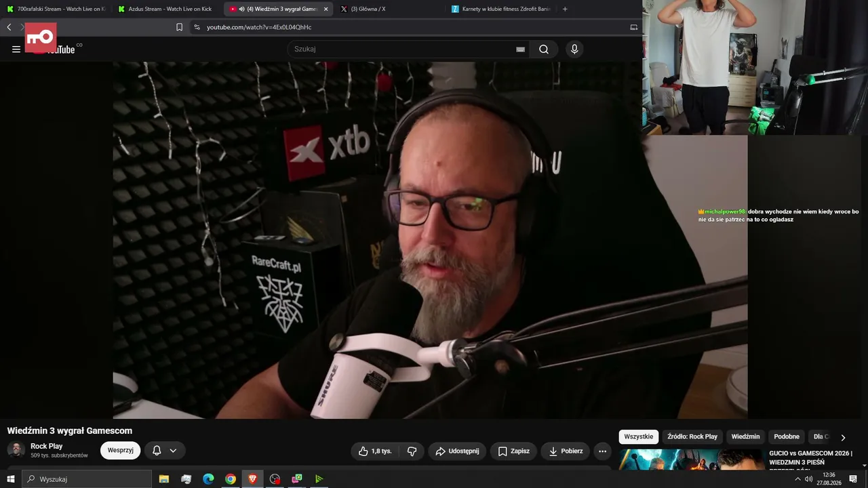Image resolution: width=868 pixels, height=488 pixels.
Task: Open the green play-arrow app in taskbar
Action: click(319, 479)
